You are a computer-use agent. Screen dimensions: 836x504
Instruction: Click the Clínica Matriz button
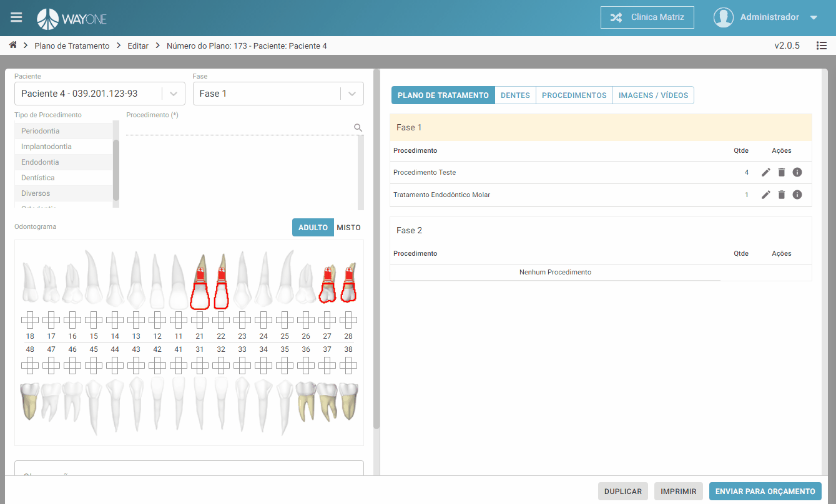click(647, 17)
